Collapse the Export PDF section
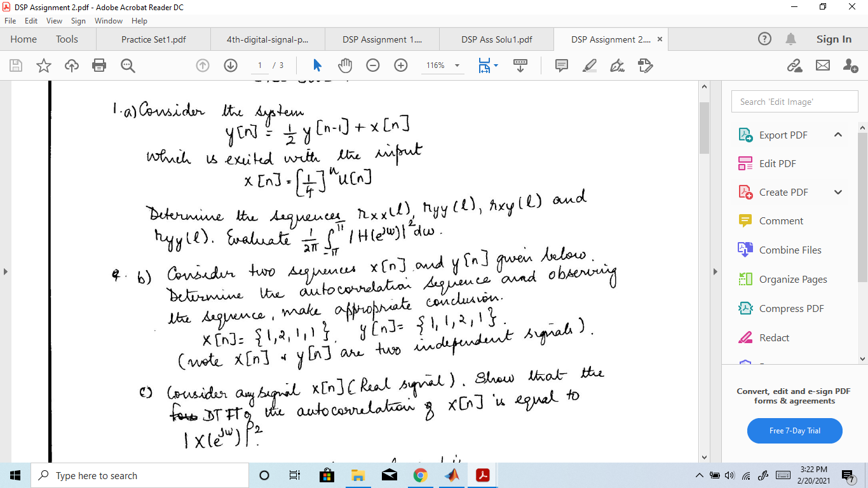Viewport: 868px width, 488px height. [837, 135]
